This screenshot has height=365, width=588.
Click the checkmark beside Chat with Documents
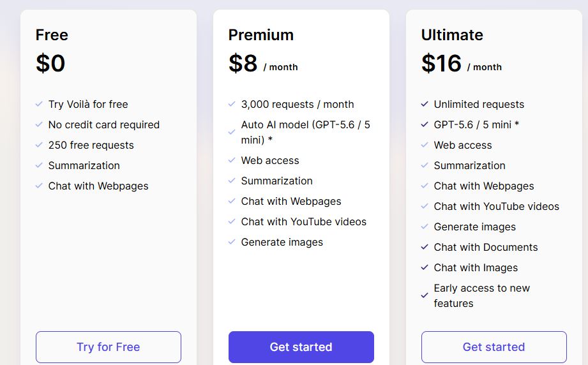(425, 247)
